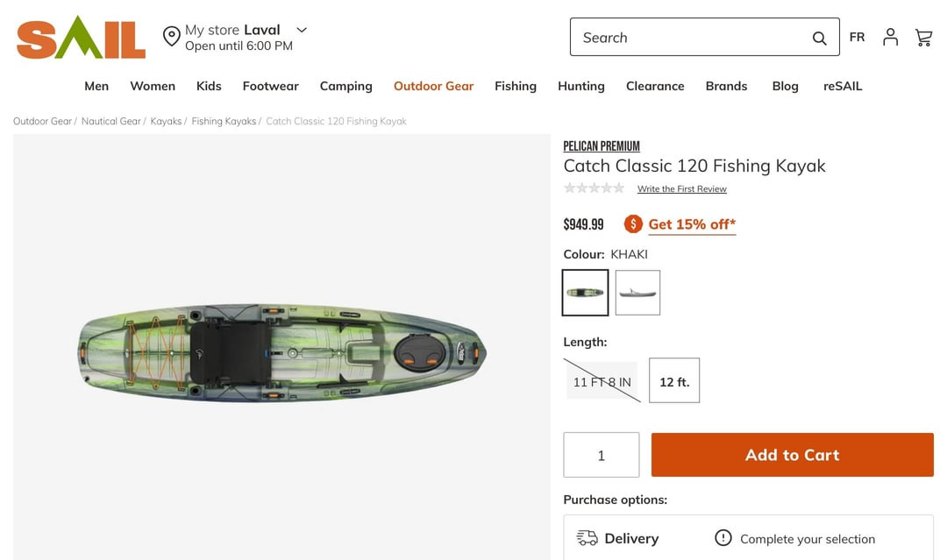
Task: Click the Delivery truck icon
Action: tap(587, 538)
